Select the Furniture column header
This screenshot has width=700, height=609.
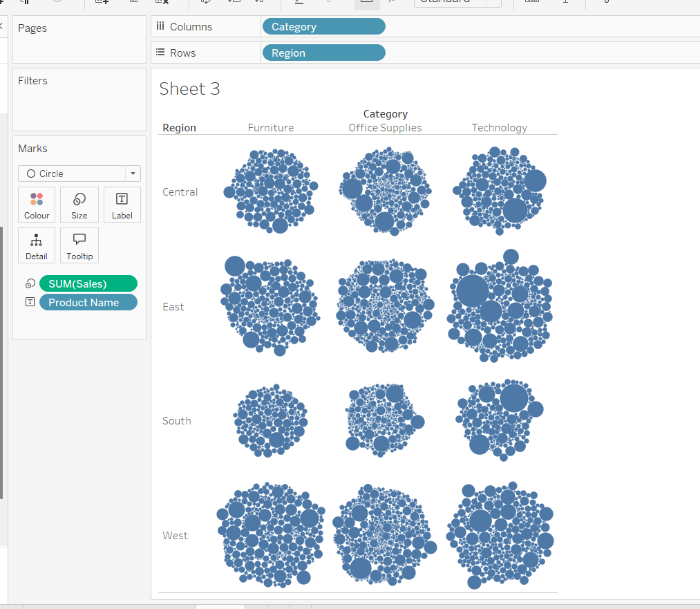click(271, 128)
